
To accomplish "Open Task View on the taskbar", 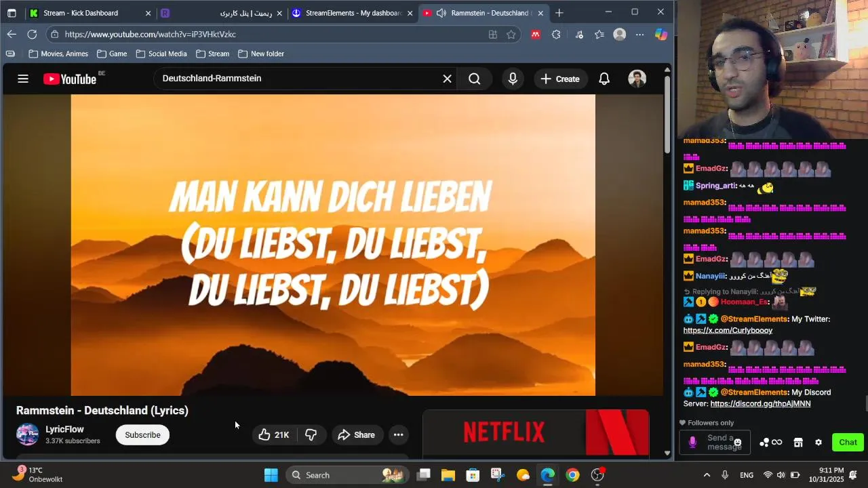I will 423,475.
